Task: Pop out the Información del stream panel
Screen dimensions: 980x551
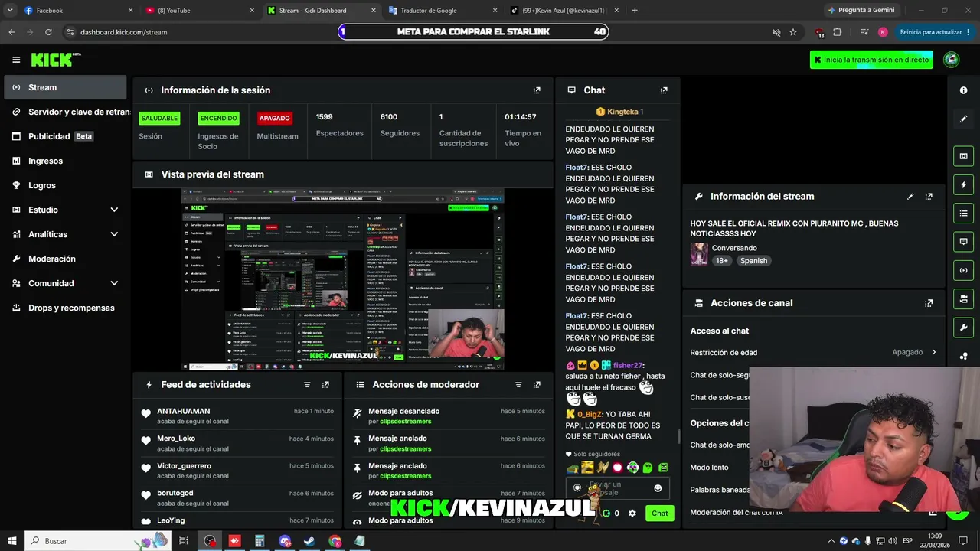Action: tap(929, 197)
